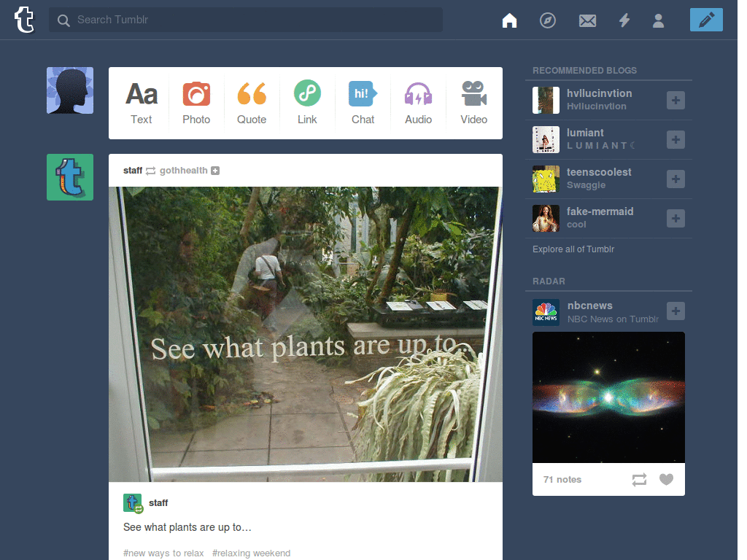Viewport: 747px width, 560px height.
Task: Create a new Video post
Action: [x=473, y=103]
